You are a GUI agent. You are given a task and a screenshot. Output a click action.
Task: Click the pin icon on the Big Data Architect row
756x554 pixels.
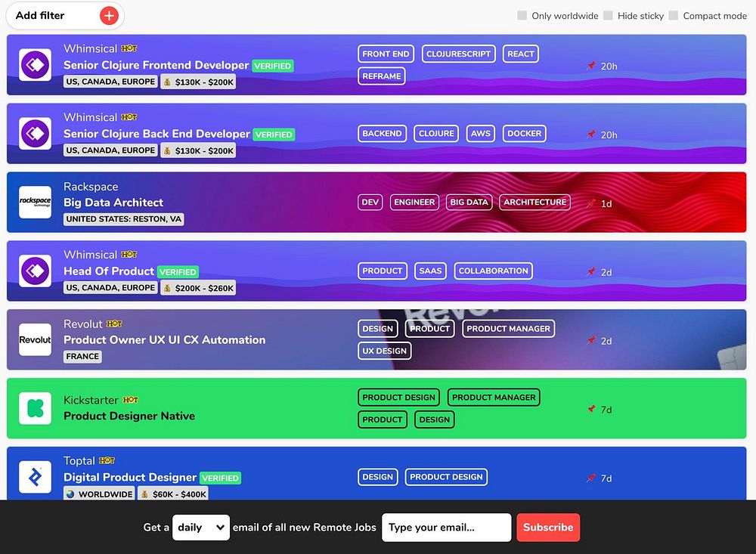591,203
